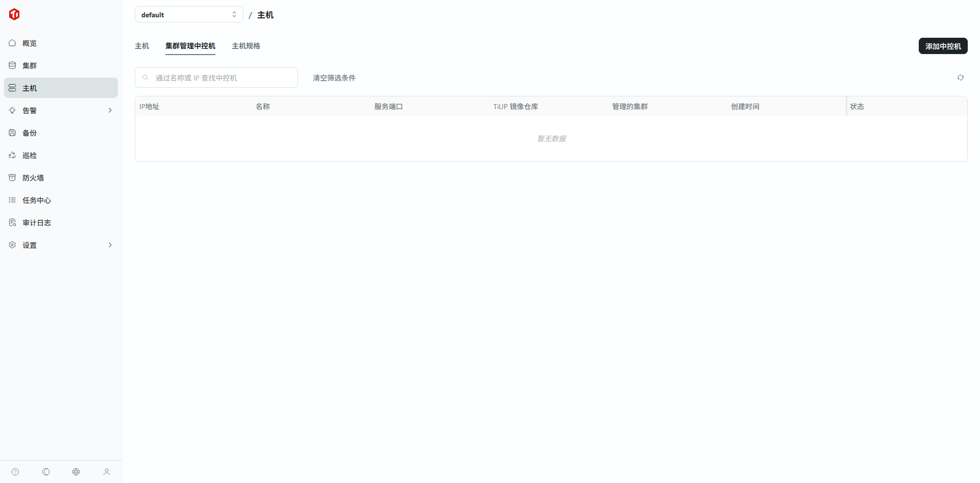Open 概览 overview from the sidebar
This screenshot has height=483, width=980.
click(x=30, y=43)
